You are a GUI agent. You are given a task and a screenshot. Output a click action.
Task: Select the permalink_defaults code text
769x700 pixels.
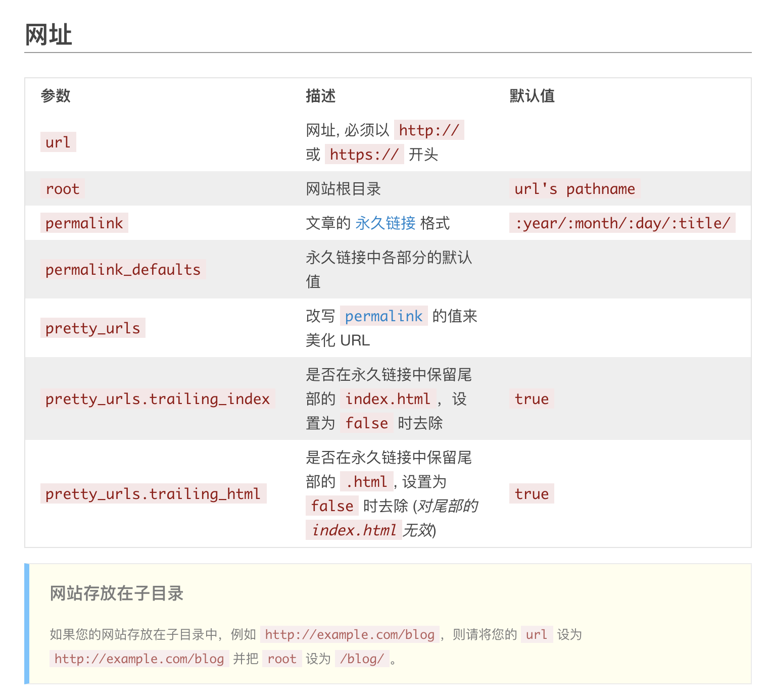[123, 269]
